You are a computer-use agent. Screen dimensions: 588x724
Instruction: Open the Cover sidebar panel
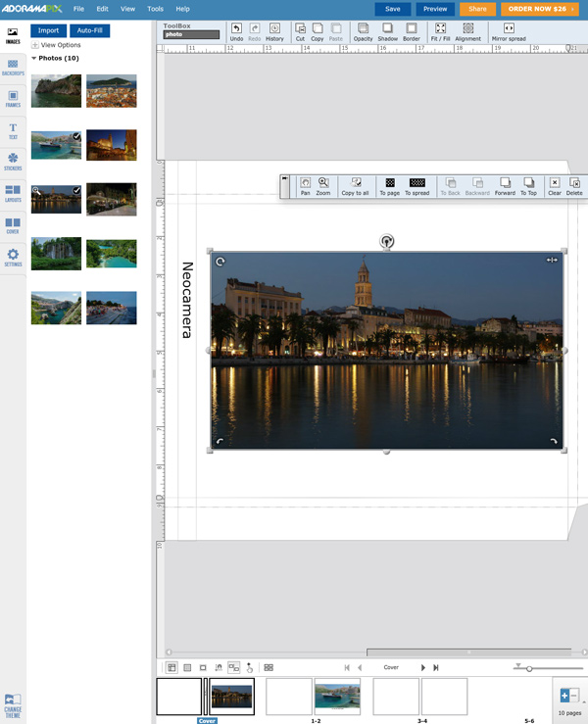tap(13, 225)
